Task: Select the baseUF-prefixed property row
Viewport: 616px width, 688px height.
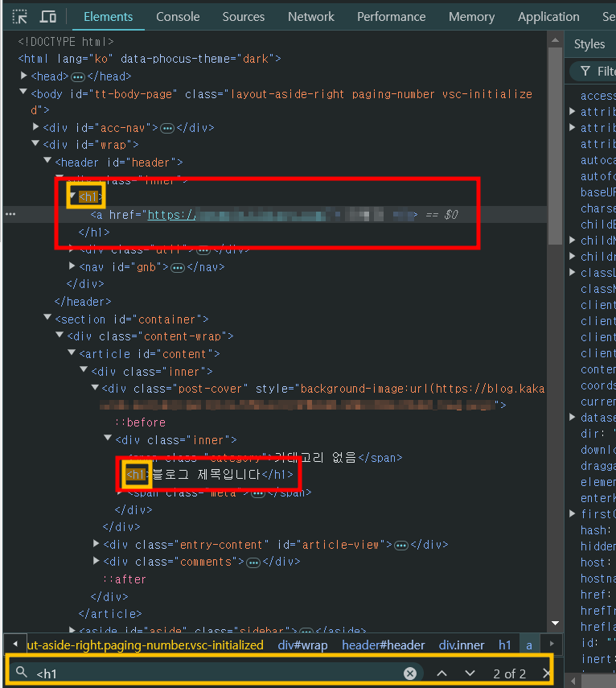Action: coord(598,192)
